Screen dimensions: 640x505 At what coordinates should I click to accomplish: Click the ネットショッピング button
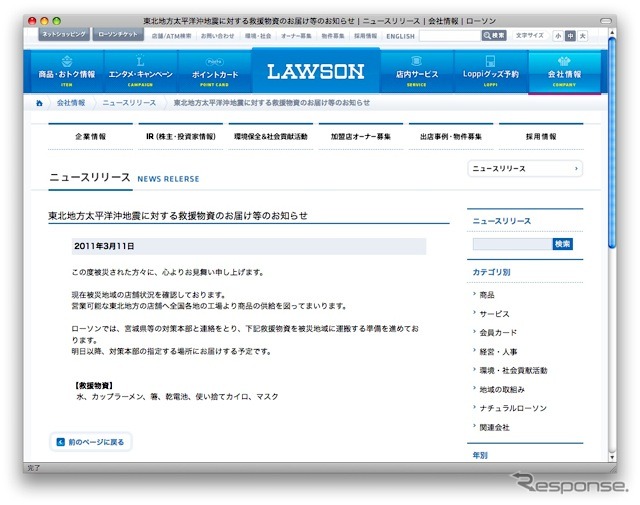(x=64, y=34)
